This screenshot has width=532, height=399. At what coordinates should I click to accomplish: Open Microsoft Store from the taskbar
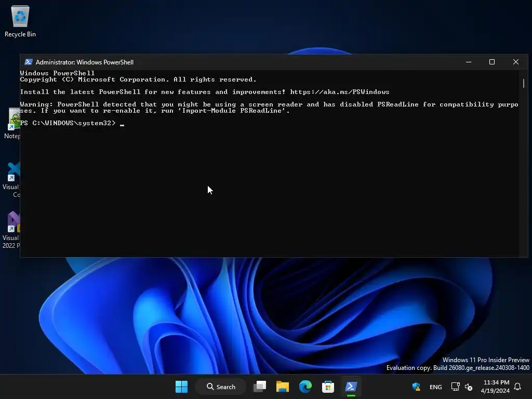[x=328, y=387]
